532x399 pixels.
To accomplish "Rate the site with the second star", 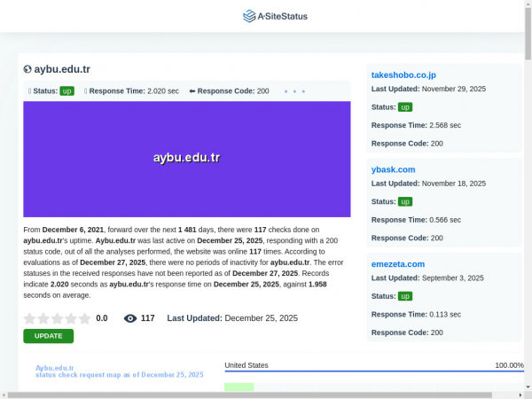I will (x=43, y=318).
